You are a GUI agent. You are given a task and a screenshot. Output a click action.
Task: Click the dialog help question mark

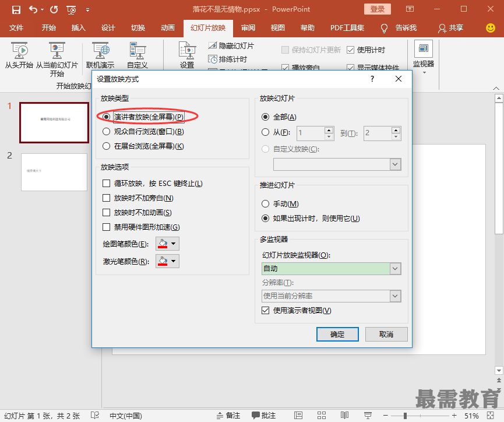[372, 79]
